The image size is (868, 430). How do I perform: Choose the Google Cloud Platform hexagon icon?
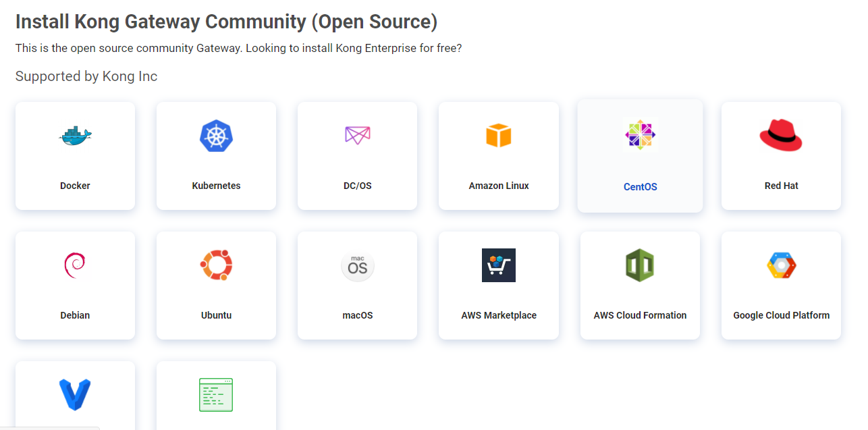(x=781, y=265)
